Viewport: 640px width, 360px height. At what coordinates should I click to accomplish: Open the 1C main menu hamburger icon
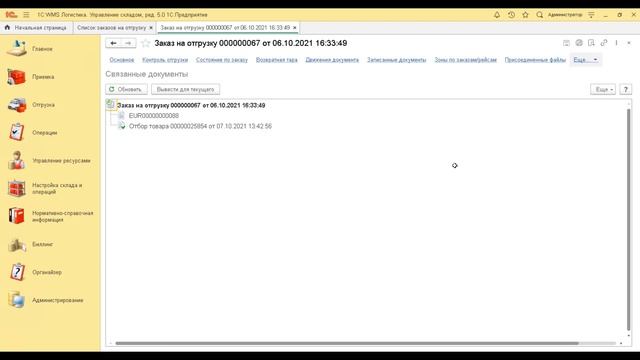pos(26,15)
